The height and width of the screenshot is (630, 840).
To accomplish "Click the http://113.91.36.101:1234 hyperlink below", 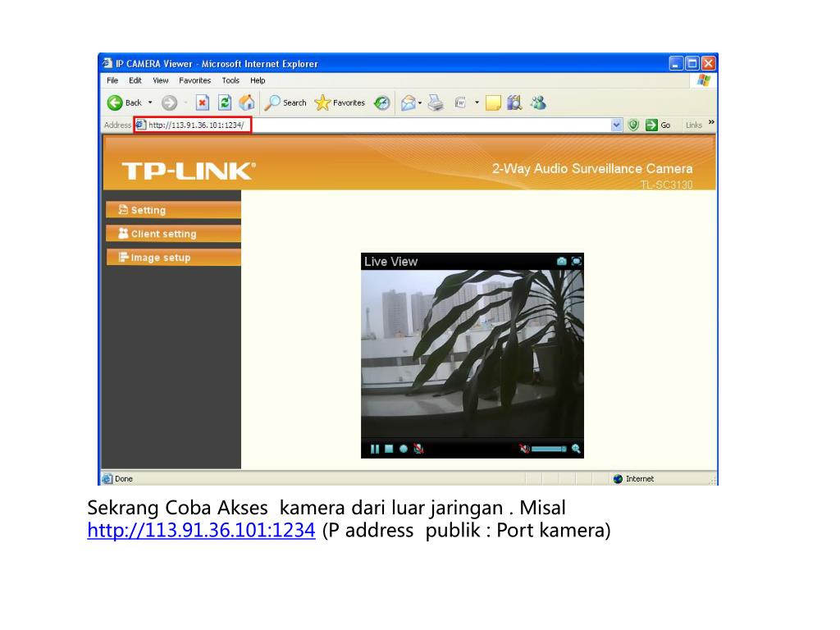I will pyautogui.click(x=201, y=530).
